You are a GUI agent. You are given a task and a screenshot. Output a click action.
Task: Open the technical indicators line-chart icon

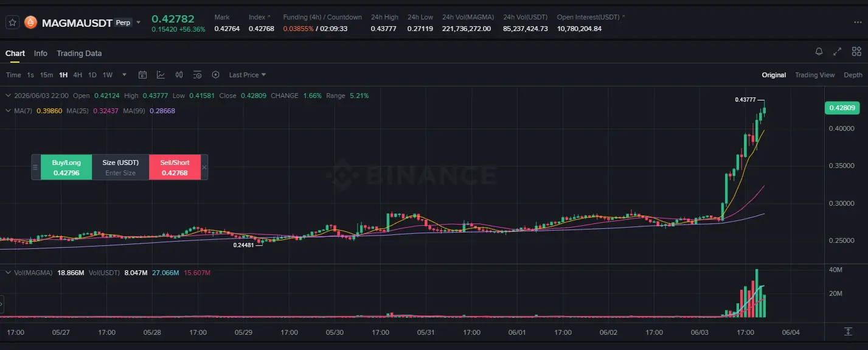point(161,75)
